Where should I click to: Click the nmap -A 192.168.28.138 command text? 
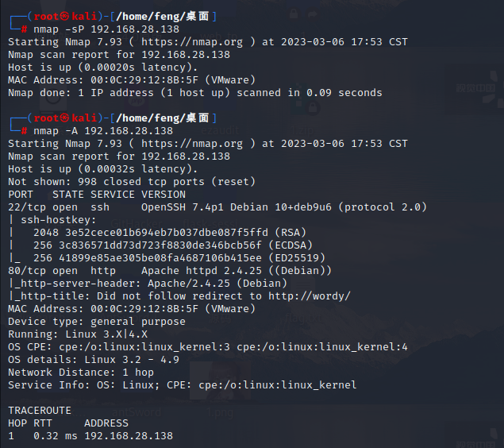pyautogui.click(x=103, y=131)
